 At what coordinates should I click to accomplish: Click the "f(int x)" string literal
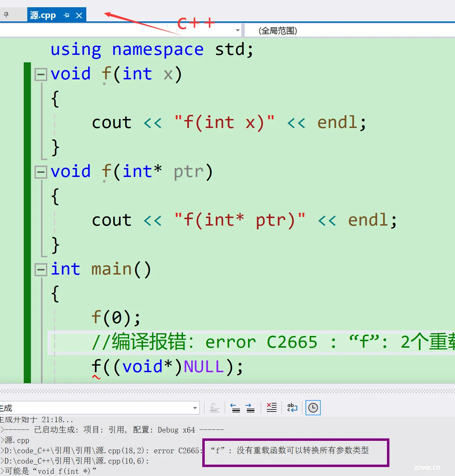coord(225,122)
